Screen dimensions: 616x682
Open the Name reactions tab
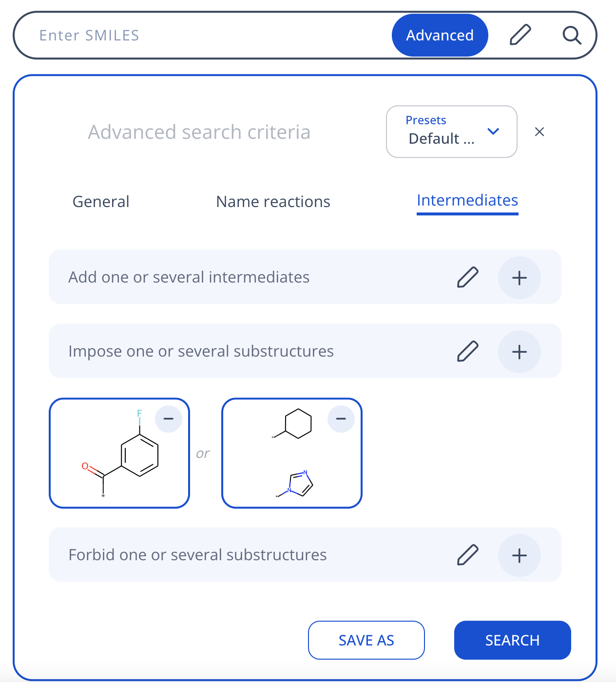click(273, 202)
